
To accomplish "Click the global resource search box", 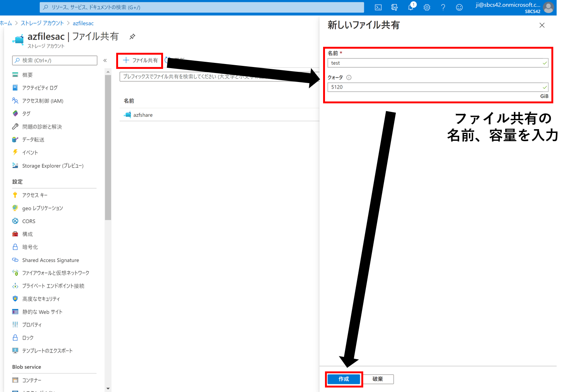I will click(x=202, y=7).
